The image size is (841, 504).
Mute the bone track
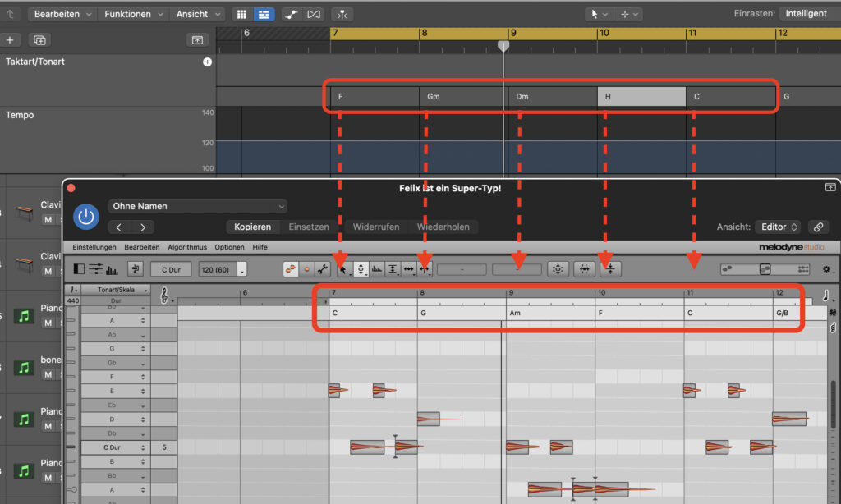[x=48, y=375]
